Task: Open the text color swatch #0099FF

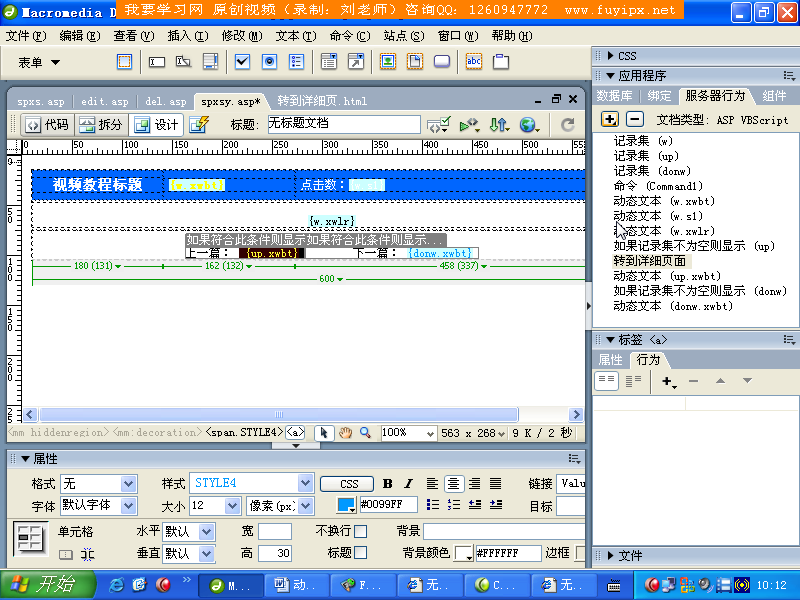Action: (346, 506)
